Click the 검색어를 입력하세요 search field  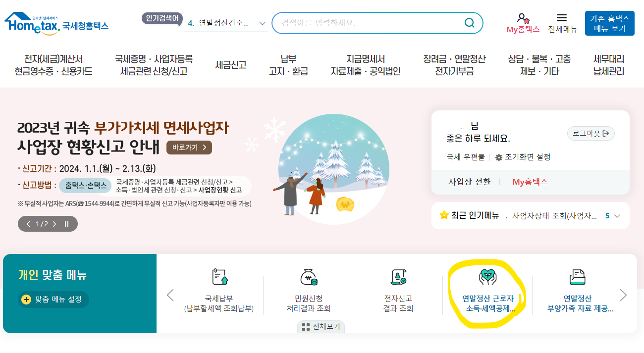[x=368, y=23]
